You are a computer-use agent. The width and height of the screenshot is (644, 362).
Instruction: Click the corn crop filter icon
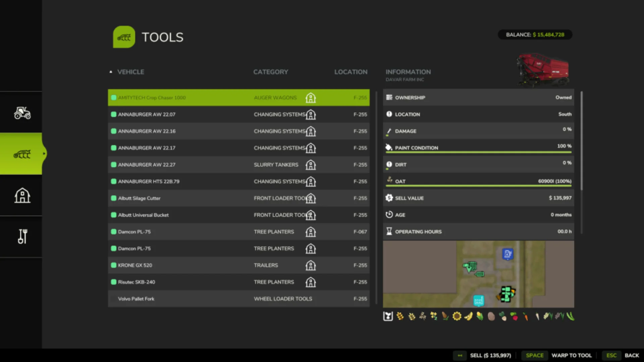pyautogui.click(x=480, y=316)
